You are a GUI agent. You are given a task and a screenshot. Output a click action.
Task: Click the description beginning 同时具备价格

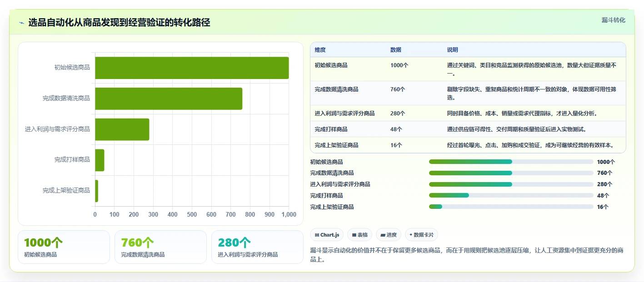(x=522, y=114)
